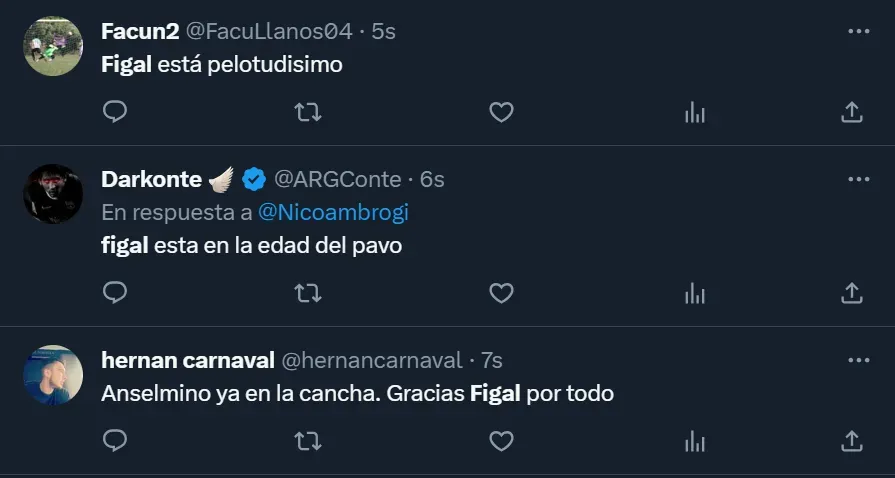Share Facun2's tweet
This screenshot has height=478, width=895.
tap(852, 112)
